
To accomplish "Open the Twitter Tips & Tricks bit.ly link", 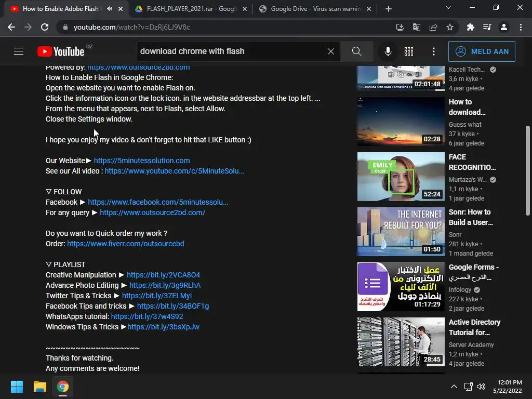I will pos(157,296).
